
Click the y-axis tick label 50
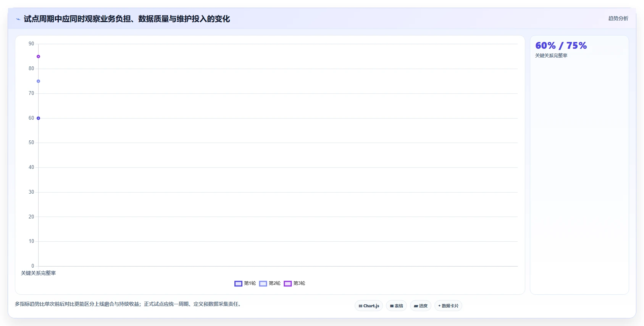pos(31,143)
